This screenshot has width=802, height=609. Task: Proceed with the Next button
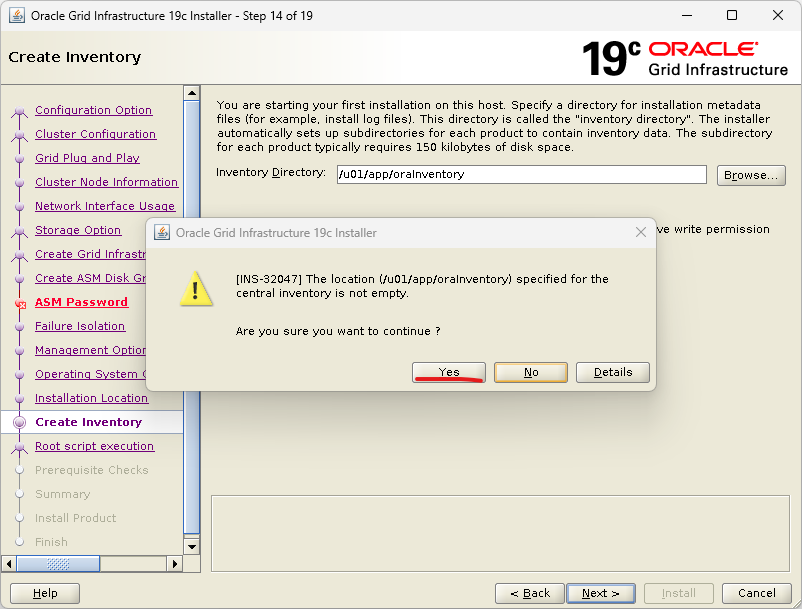pyautogui.click(x=601, y=593)
